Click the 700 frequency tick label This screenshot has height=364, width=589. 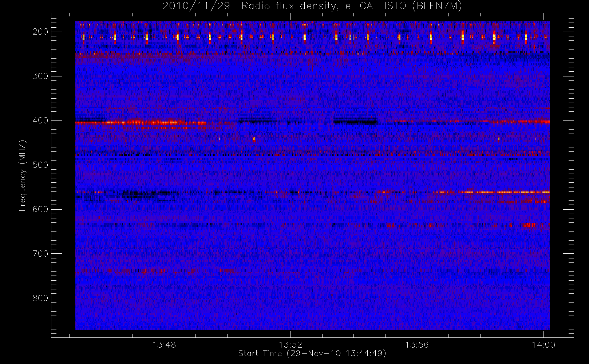tap(40, 254)
